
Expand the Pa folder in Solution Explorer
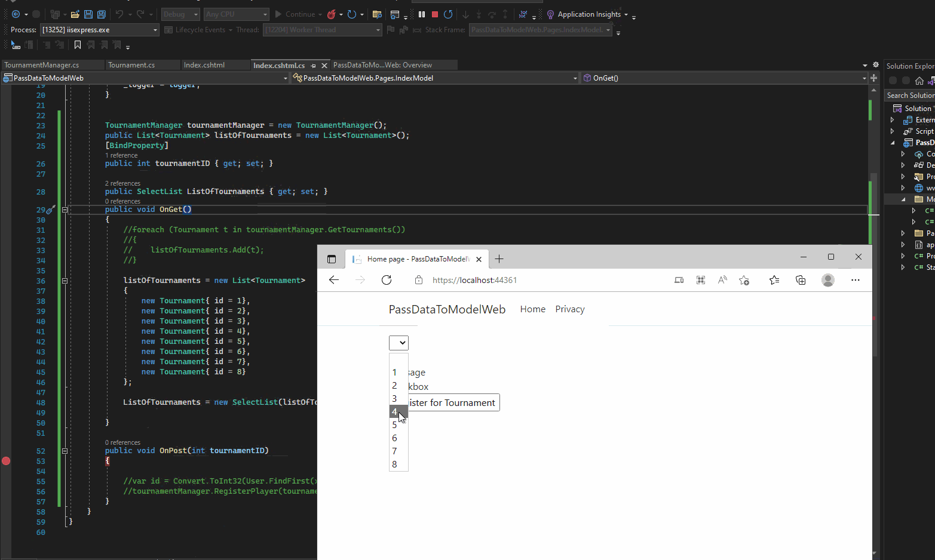[x=903, y=233]
